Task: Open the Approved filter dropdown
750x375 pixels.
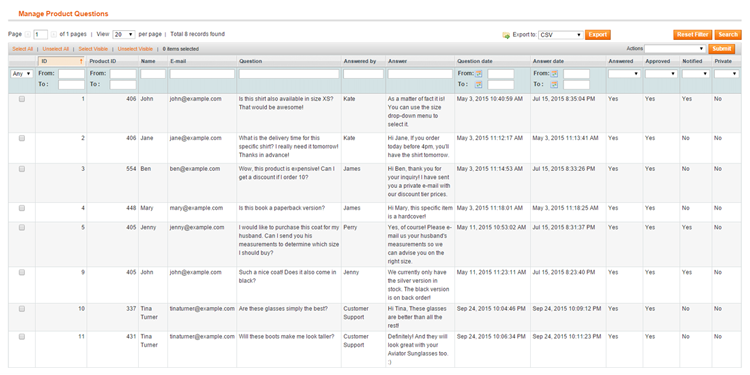Action: (x=661, y=74)
